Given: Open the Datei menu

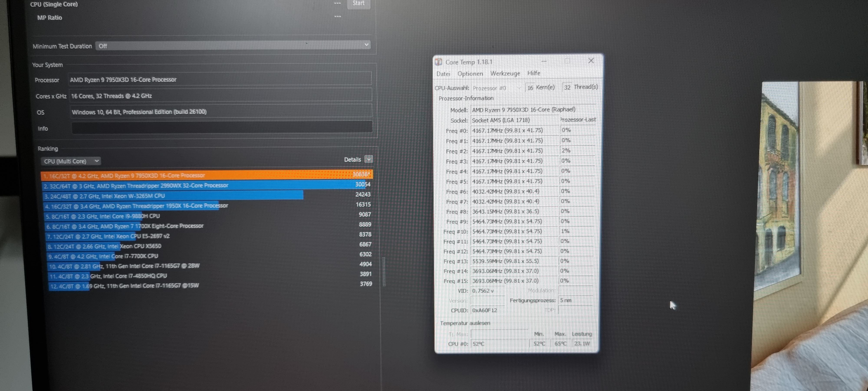Looking at the screenshot, I should [x=443, y=74].
